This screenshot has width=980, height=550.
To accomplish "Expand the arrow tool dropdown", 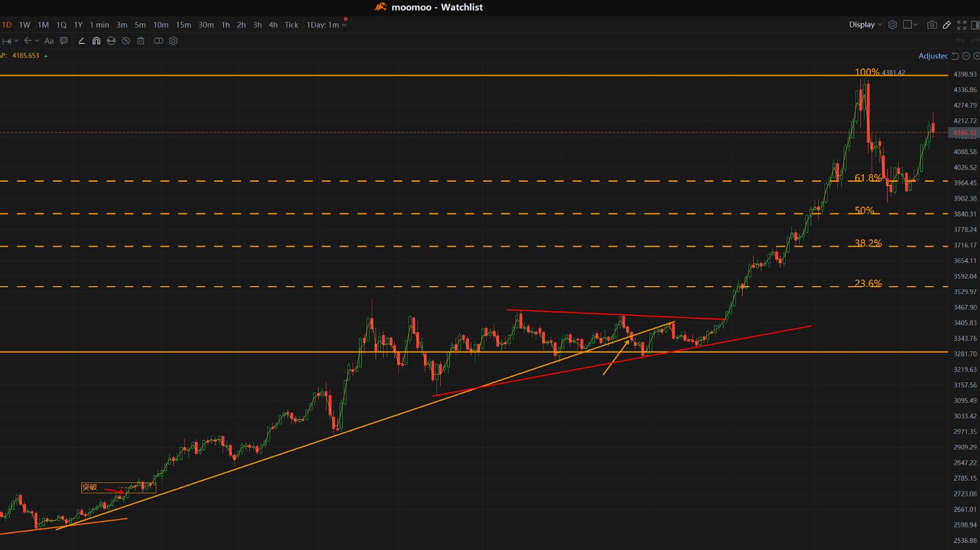I will click(x=37, y=41).
